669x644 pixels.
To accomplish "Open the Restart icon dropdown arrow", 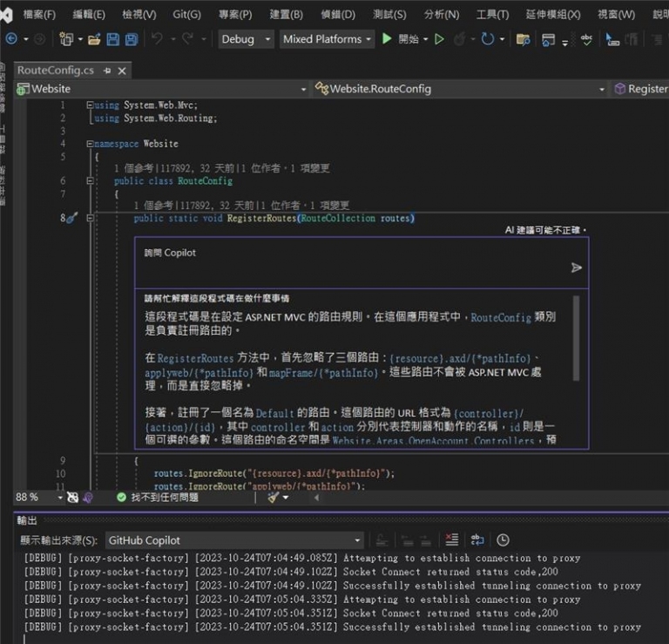I will [502, 39].
